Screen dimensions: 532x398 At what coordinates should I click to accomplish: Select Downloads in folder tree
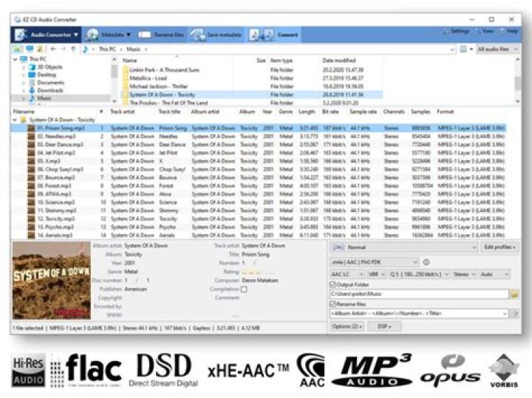50,91
